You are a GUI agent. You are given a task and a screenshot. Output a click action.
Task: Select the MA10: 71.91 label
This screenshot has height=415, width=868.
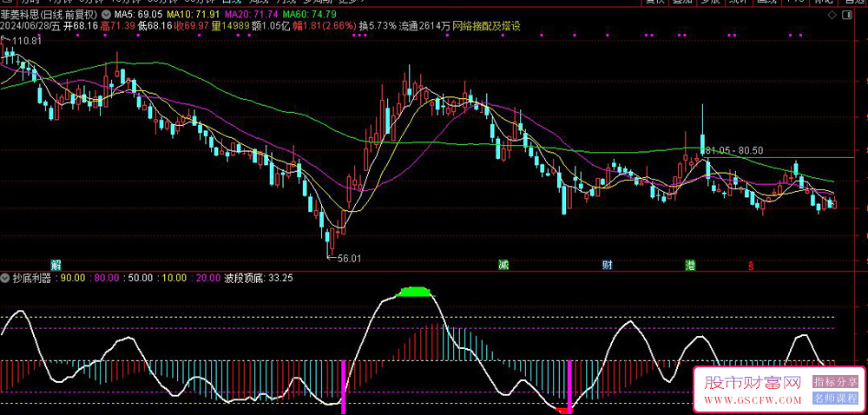[x=194, y=13]
